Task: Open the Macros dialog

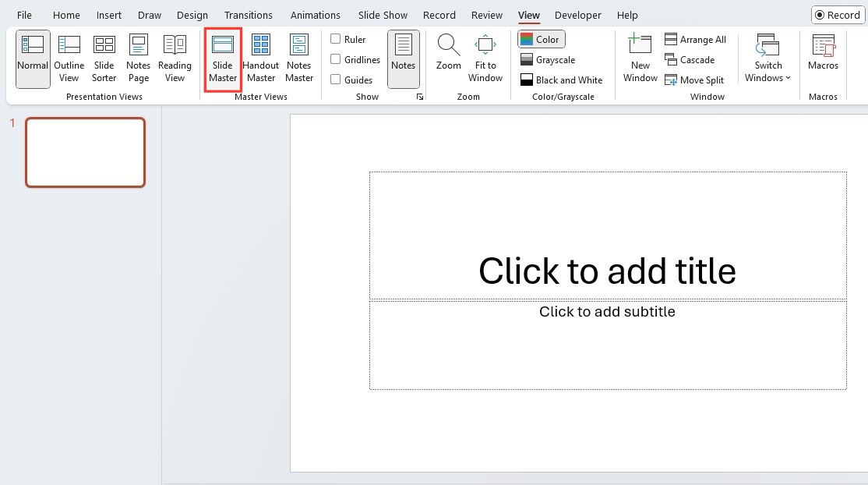Action: (x=823, y=52)
